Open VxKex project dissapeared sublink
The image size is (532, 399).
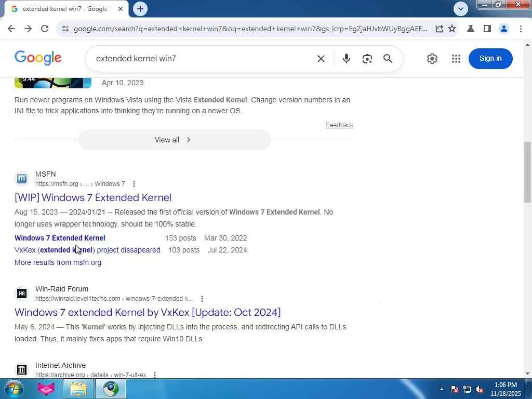87,250
